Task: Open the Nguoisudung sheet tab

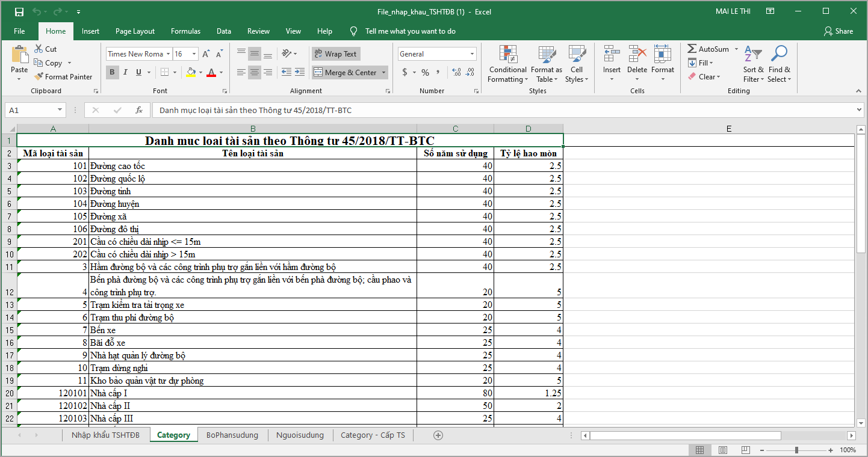Action: pyautogui.click(x=300, y=435)
